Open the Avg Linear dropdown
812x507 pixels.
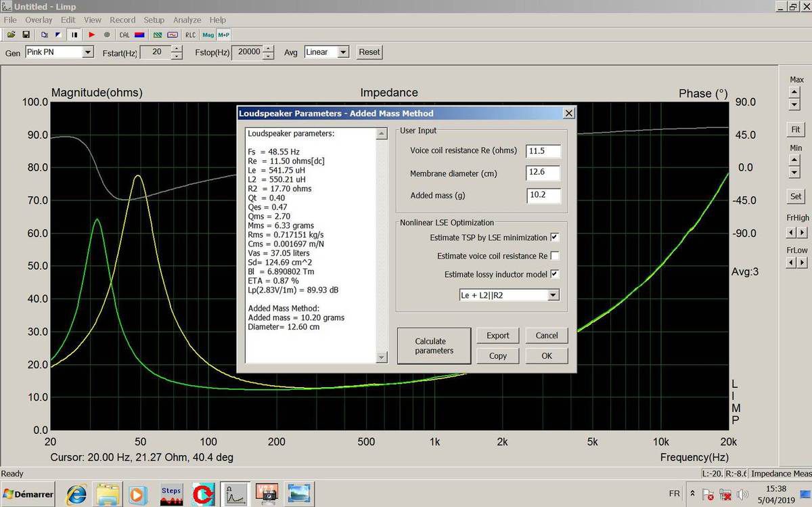click(343, 52)
